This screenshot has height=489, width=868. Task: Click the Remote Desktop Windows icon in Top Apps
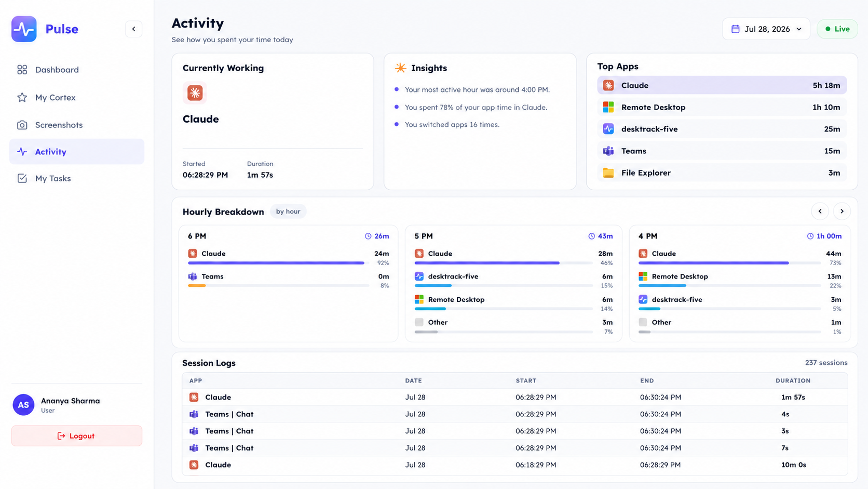(x=608, y=107)
